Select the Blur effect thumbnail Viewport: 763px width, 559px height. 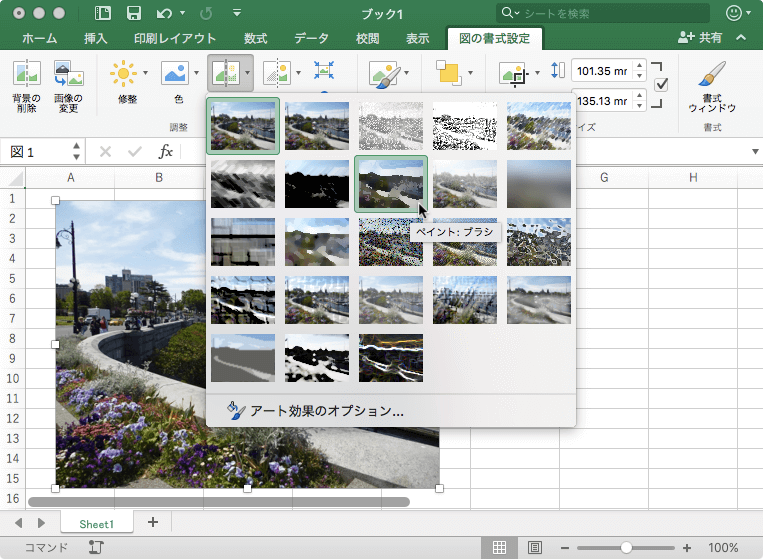click(x=539, y=184)
